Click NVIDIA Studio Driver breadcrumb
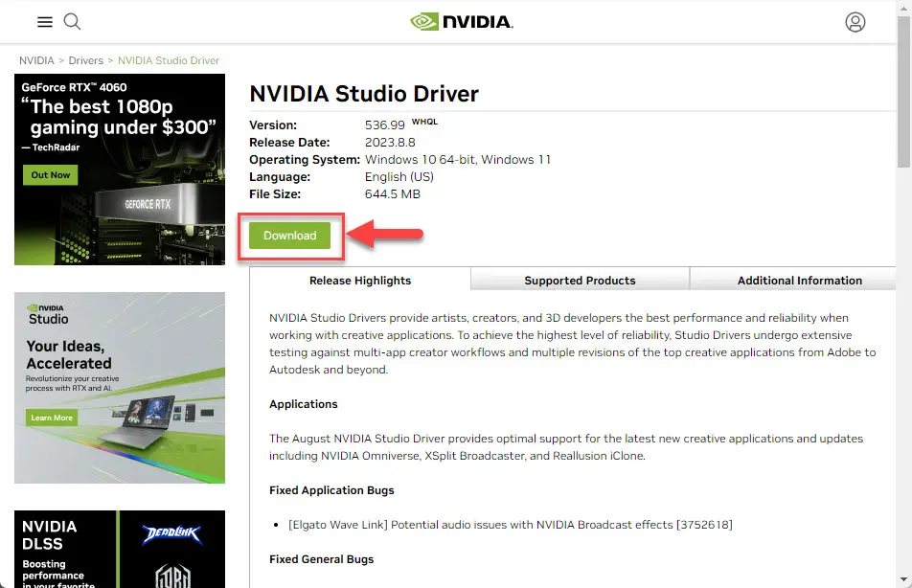Viewport: 912px width, 588px height. click(x=169, y=60)
